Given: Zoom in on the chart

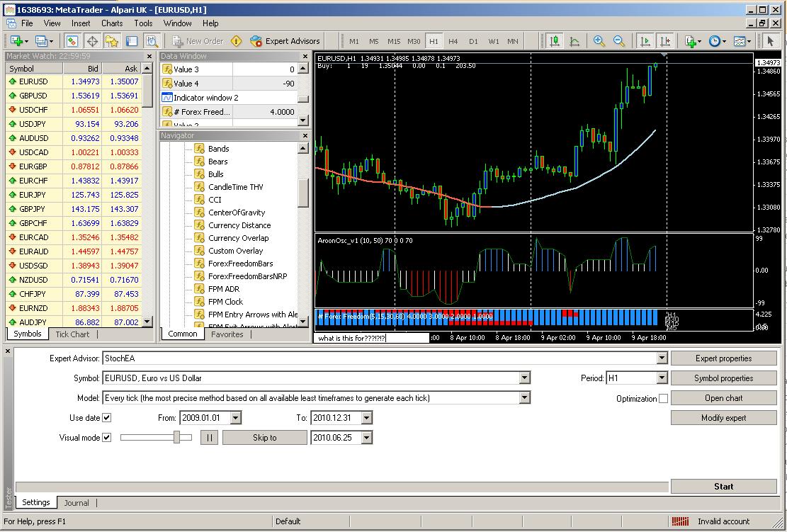Looking at the screenshot, I should click(599, 41).
